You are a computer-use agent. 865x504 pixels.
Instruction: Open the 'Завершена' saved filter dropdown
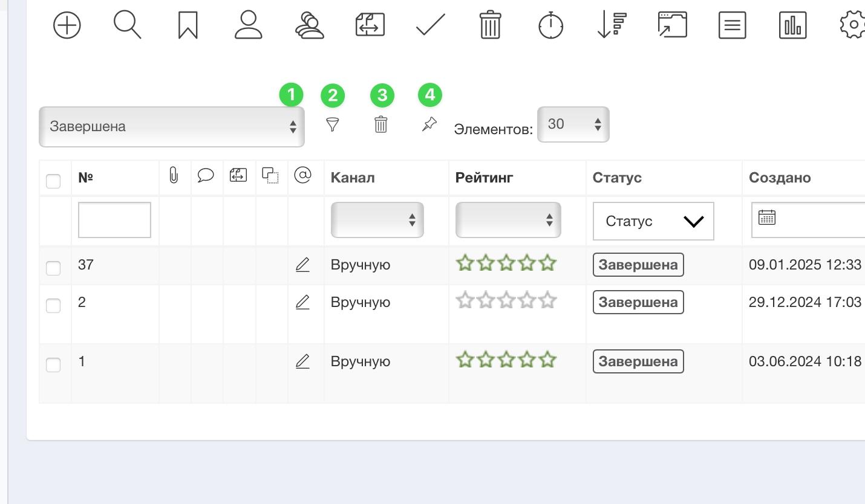click(x=171, y=127)
